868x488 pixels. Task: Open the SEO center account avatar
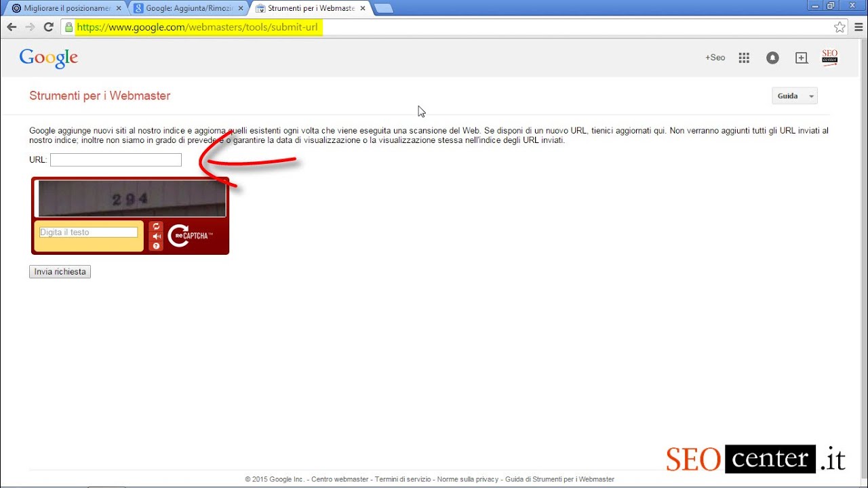click(x=830, y=58)
